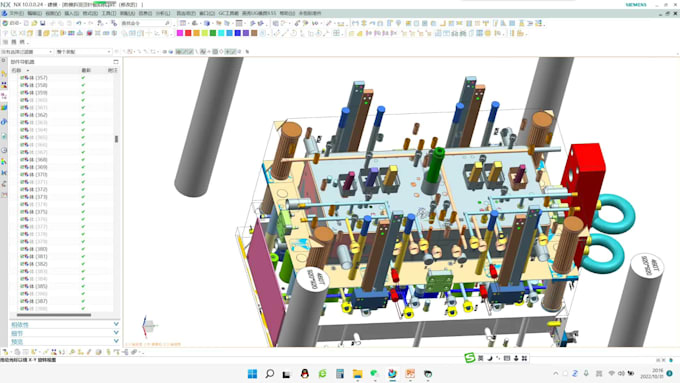The image size is (680, 383).
Task: Click the Up-to-date (最新) column header
Action: click(x=86, y=70)
